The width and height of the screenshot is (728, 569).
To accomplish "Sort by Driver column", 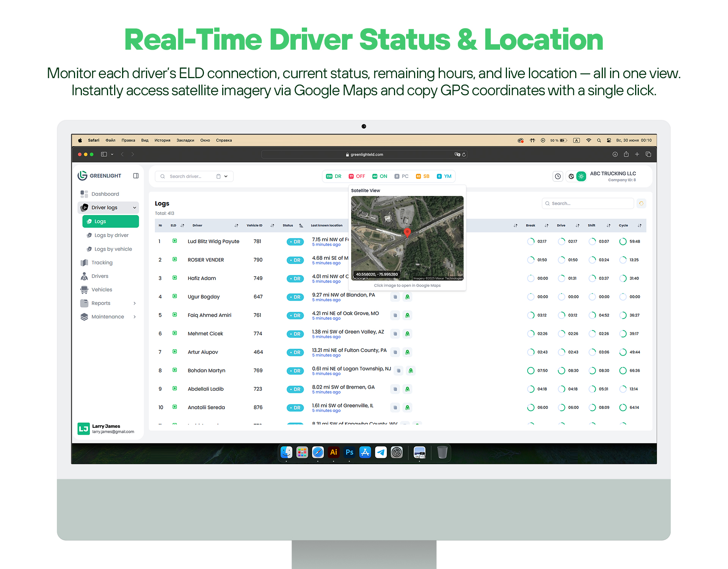I will click(236, 225).
